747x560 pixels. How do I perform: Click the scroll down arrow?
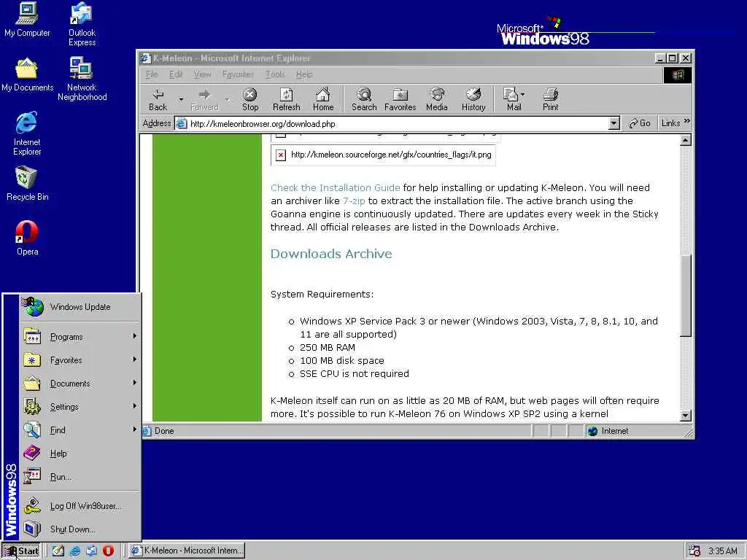click(685, 416)
